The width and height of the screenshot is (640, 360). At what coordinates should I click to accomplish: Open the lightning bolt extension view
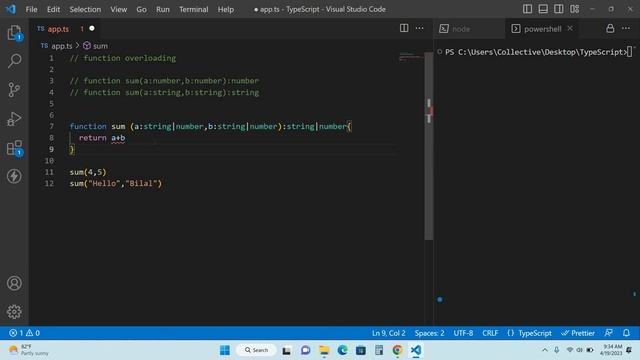pyautogui.click(x=14, y=176)
